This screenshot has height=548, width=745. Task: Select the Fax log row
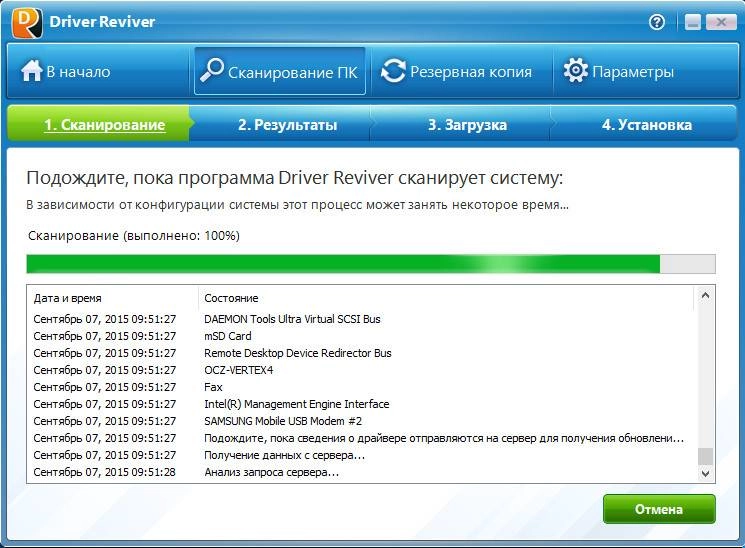[x=362, y=387]
